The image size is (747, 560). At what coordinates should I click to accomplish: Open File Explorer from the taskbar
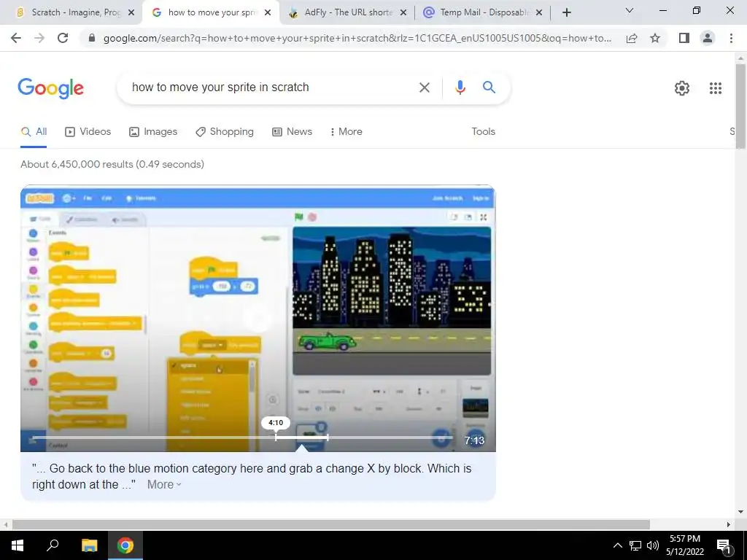click(x=89, y=545)
